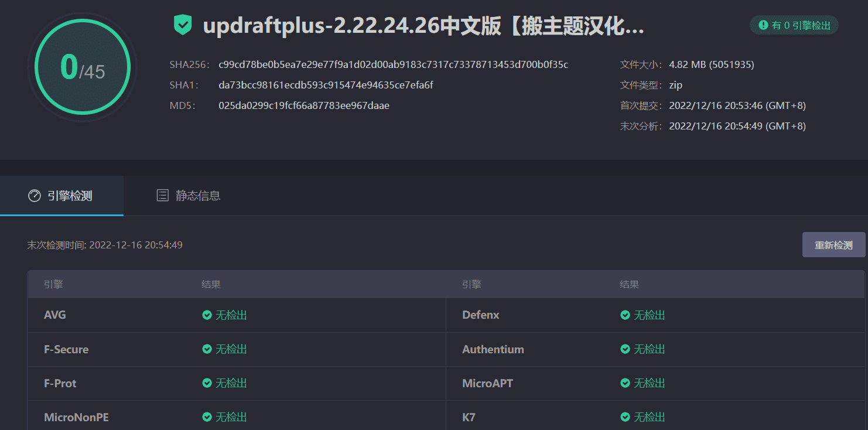The width and height of the screenshot is (868, 430).
Task: Switch to the 引擎检测 tab
Action: point(61,196)
